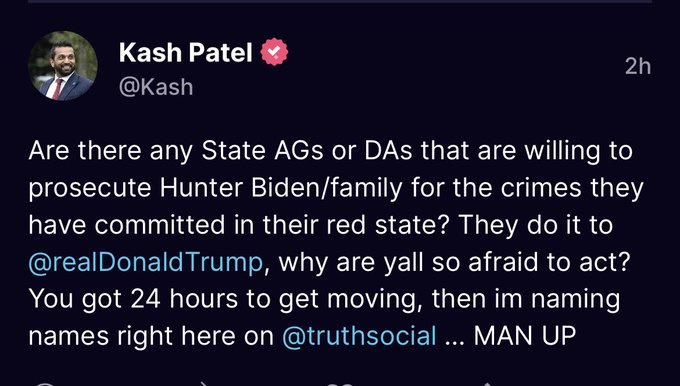
Task: Click the red verified checkmark badge
Action: point(274,52)
